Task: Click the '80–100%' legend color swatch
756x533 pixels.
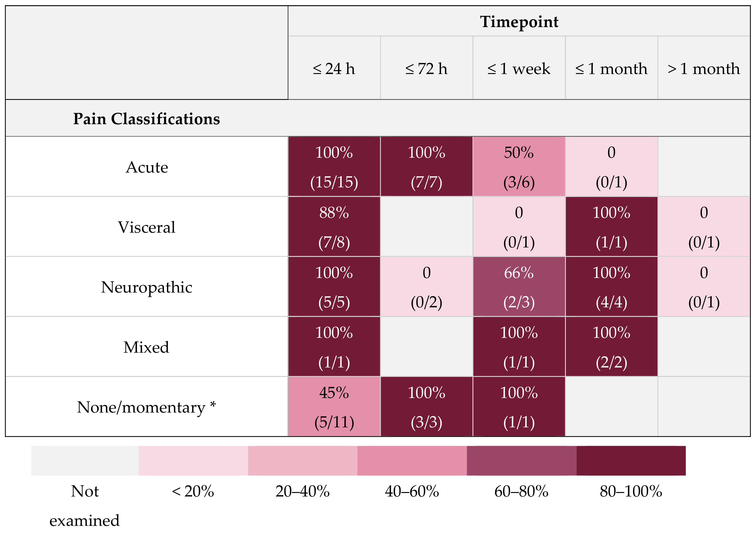Action: (x=631, y=461)
